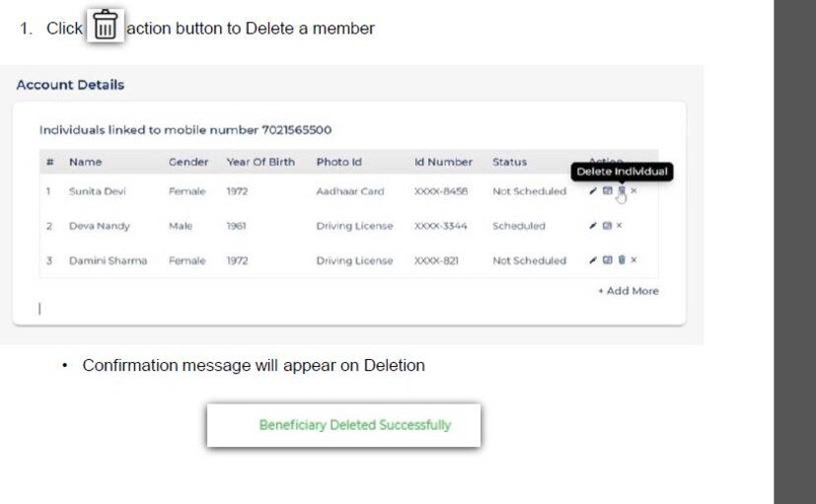816x504 pixels.
Task: Delete Sunita Devi using the trash icon
Action: (x=621, y=191)
